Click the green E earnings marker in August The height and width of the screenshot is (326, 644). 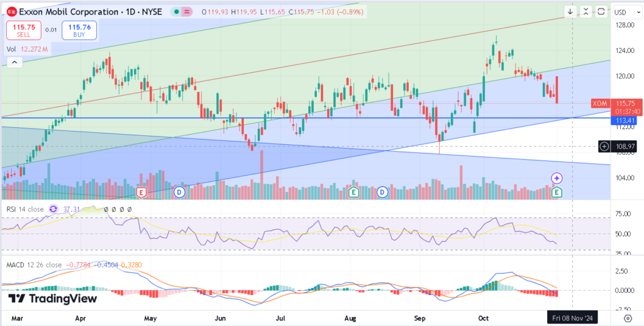point(353,193)
